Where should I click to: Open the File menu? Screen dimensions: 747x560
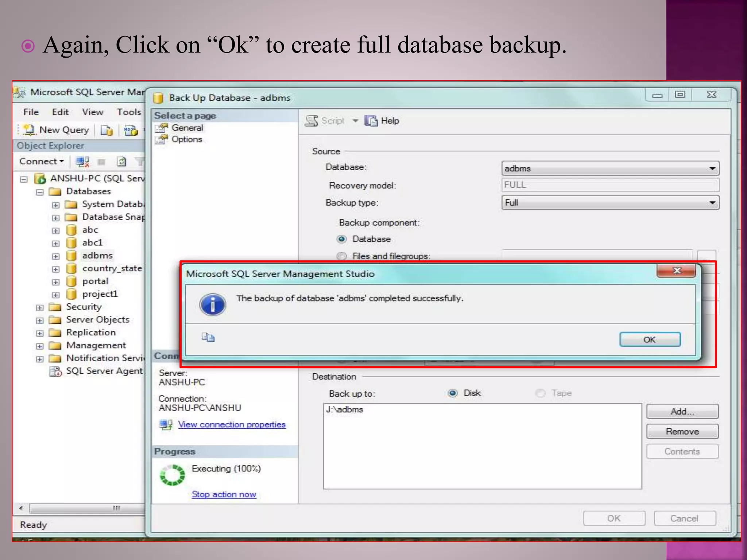[31, 112]
